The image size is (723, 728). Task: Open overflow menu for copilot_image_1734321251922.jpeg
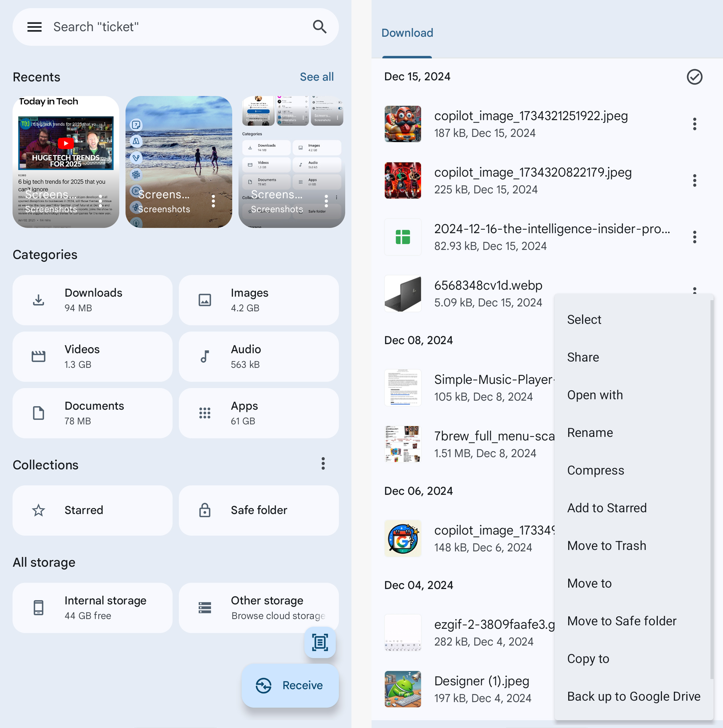click(x=694, y=124)
